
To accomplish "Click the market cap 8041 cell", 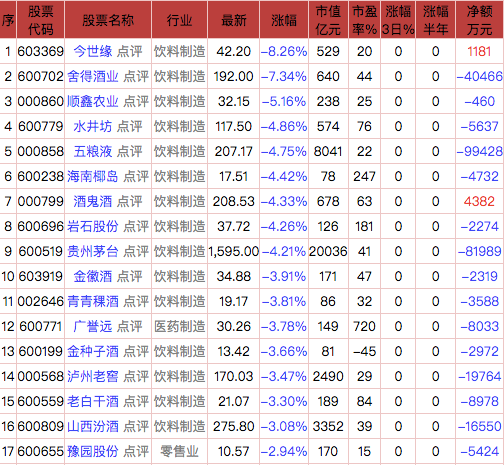I will pos(328,151).
